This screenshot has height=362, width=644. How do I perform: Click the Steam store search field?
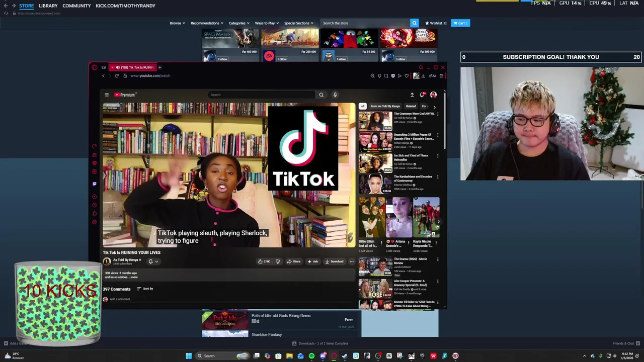[x=365, y=23]
